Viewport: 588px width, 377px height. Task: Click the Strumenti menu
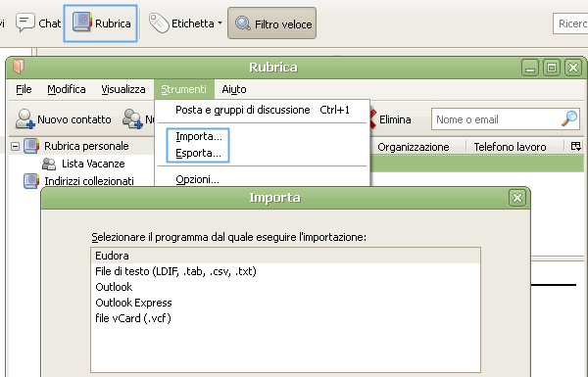coord(184,89)
